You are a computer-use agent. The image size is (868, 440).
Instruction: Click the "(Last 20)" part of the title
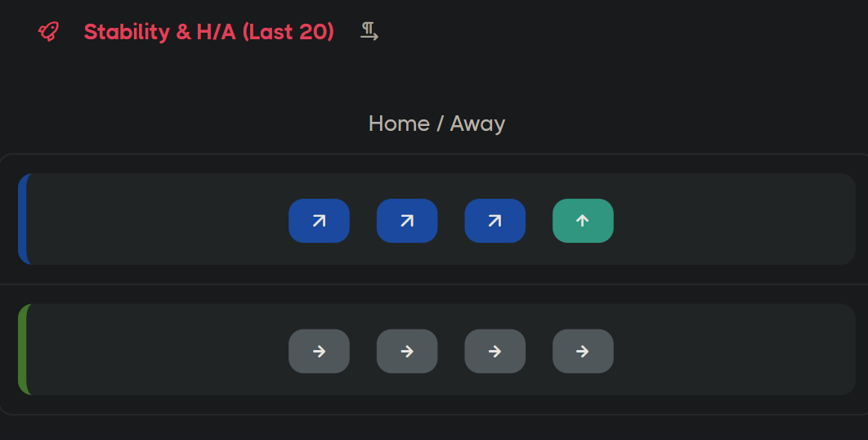pyautogui.click(x=289, y=32)
